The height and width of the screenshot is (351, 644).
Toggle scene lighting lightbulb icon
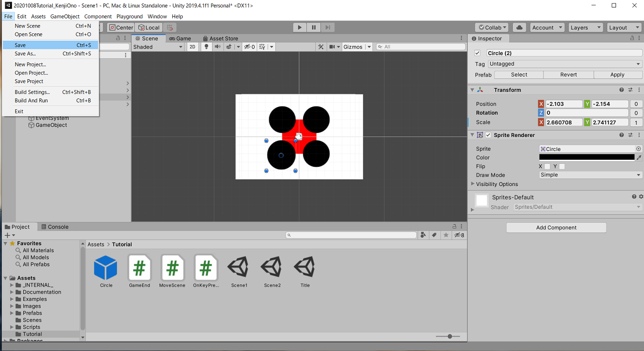point(207,47)
